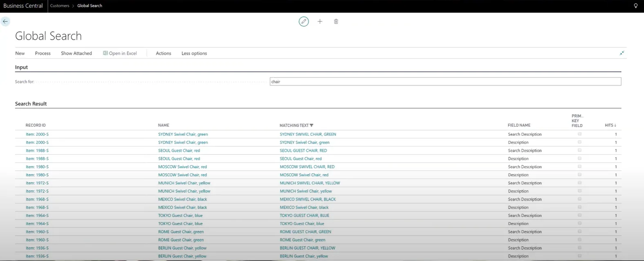
Task: Click the collapse page arrows icon
Action: click(622, 53)
